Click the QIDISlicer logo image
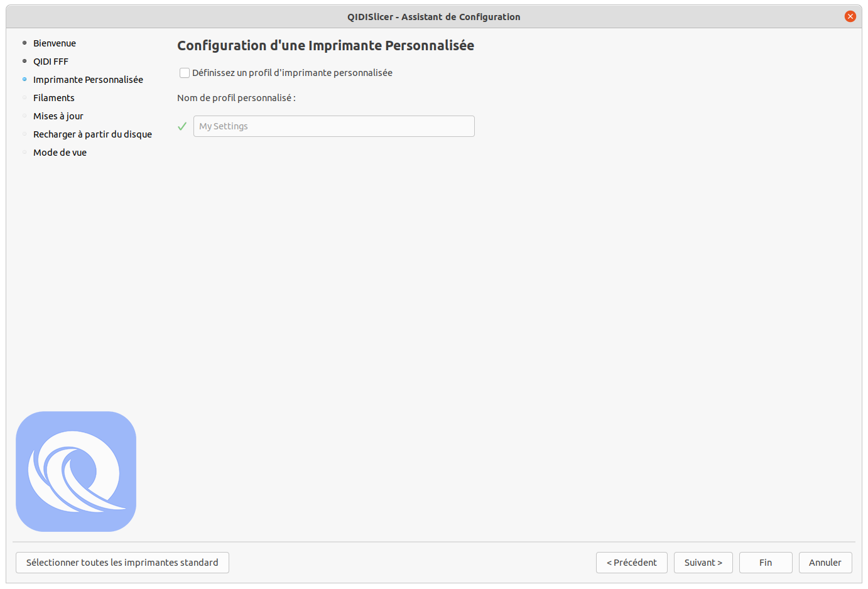Screen dimensions: 868x589 tap(76, 472)
